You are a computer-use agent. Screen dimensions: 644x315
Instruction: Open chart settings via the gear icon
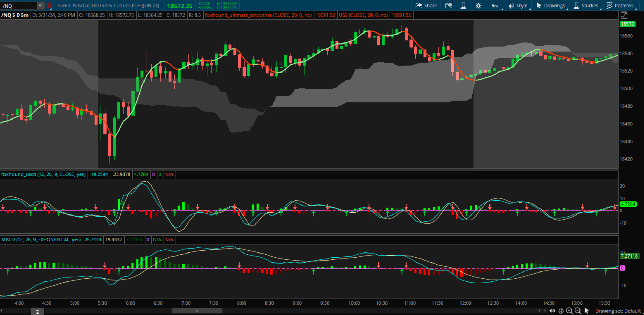(478, 6)
